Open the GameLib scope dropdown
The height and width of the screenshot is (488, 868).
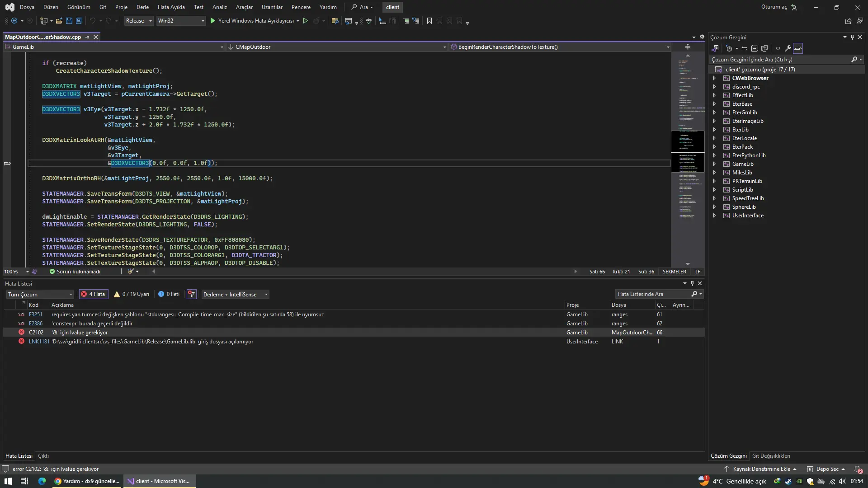[114, 47]
